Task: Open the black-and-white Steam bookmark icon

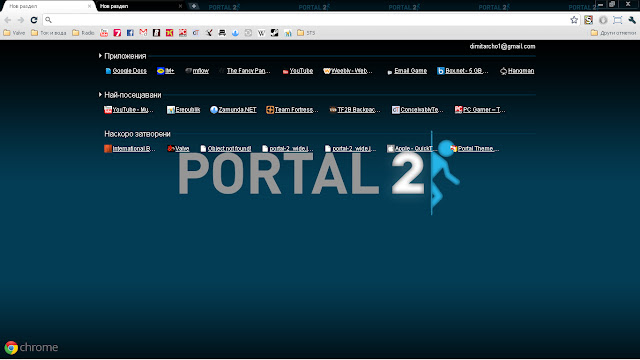Action: (274, 33)
